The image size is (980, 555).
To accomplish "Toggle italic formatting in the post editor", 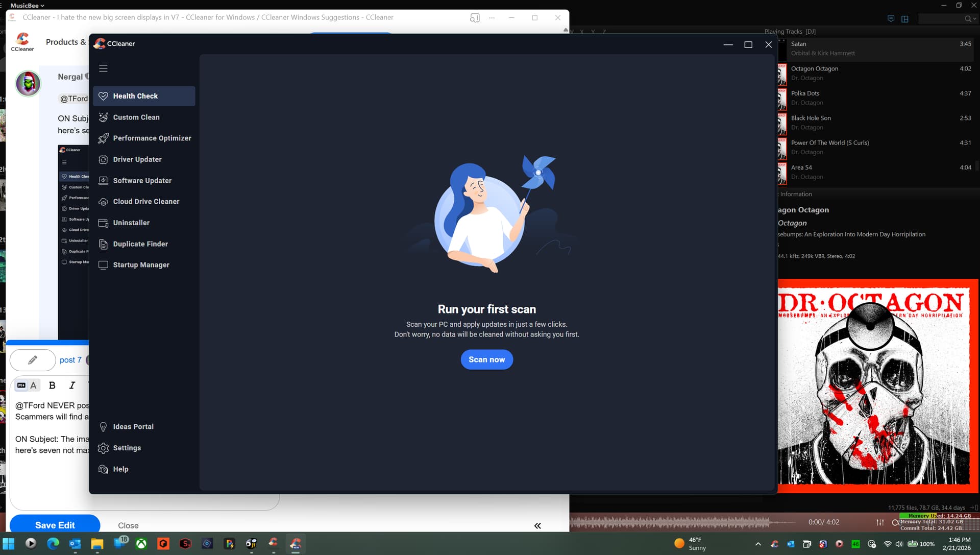I will 72,385.
